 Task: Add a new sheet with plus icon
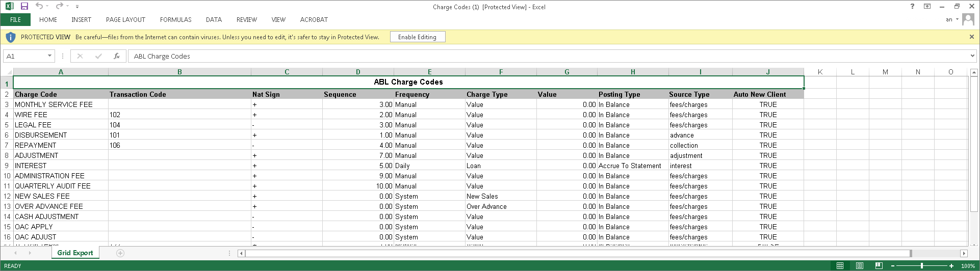click(x=120, y=253)
